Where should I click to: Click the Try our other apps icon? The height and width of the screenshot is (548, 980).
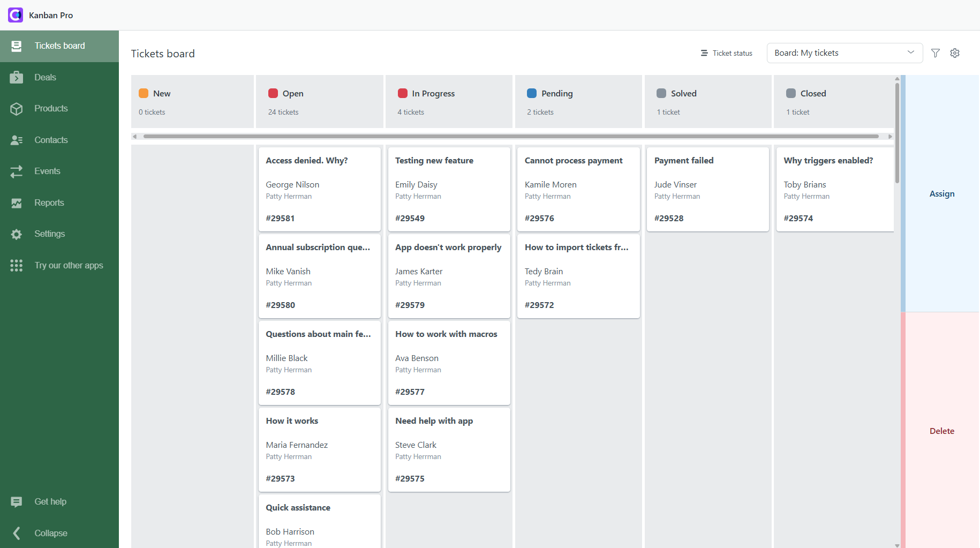coord(69,265)
